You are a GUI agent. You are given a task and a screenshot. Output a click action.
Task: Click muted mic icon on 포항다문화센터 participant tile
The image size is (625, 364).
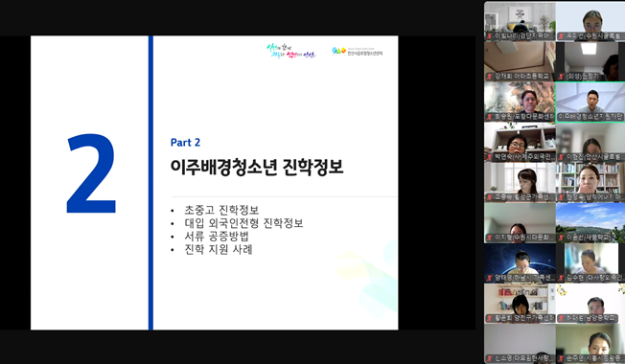tap(490, 117)
